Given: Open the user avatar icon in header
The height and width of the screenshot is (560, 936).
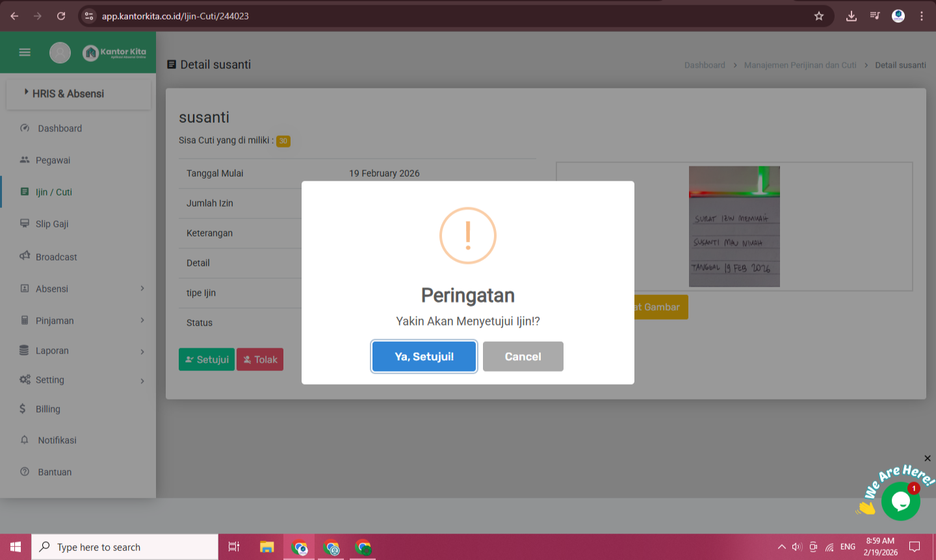Looking at the screenshot, I should 60,53.
